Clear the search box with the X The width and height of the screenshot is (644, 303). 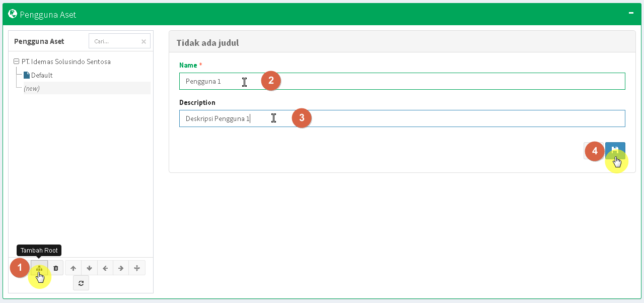pos(144,41)
